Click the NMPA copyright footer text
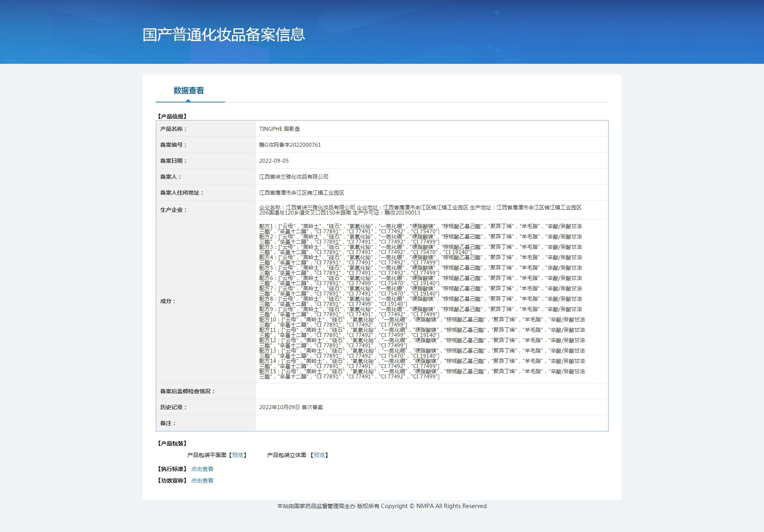Image resolution: width=764 pixels, height=532 pixels. click(382, 506)
